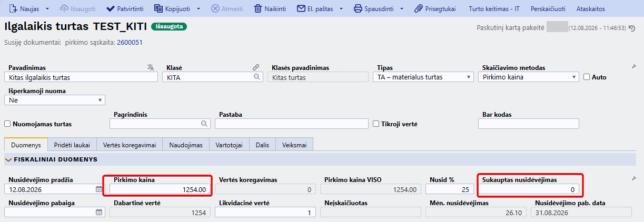The height and width of the screenshot is (222, 644).
Task: Open the Išperkamoji nuoma dropdown
Action: point(55,100)
